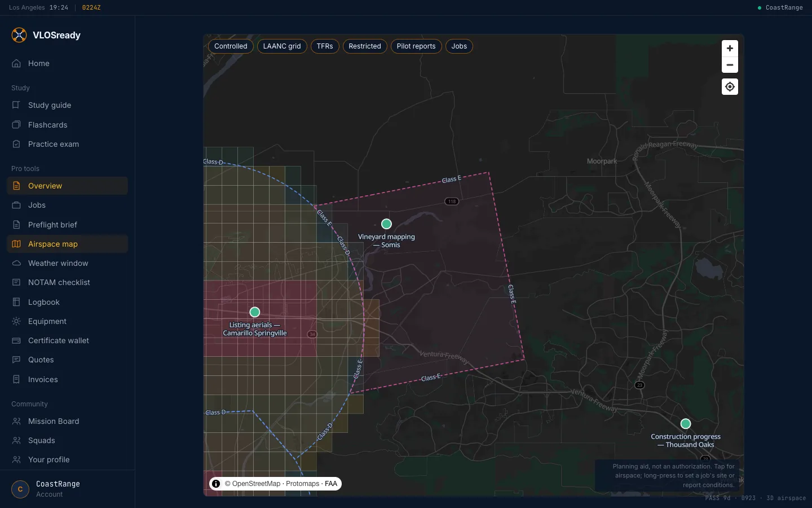812x508 pixels.
Task: Center map on my location
Action: tap(730, 87)
